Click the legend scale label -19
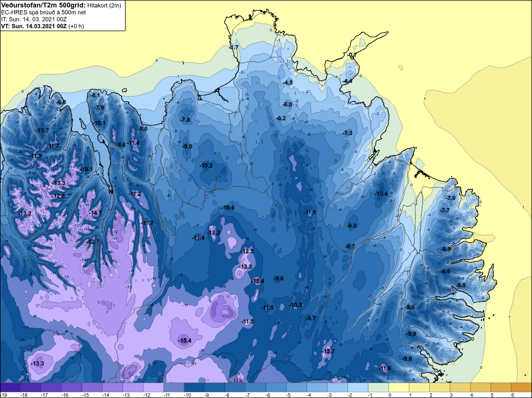The height and width of the screenshot is (398, 532). [3, 395]
